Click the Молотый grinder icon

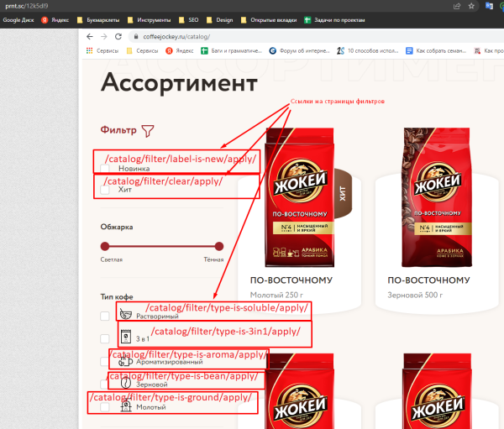pyautogui.click(x=126, y=405)
